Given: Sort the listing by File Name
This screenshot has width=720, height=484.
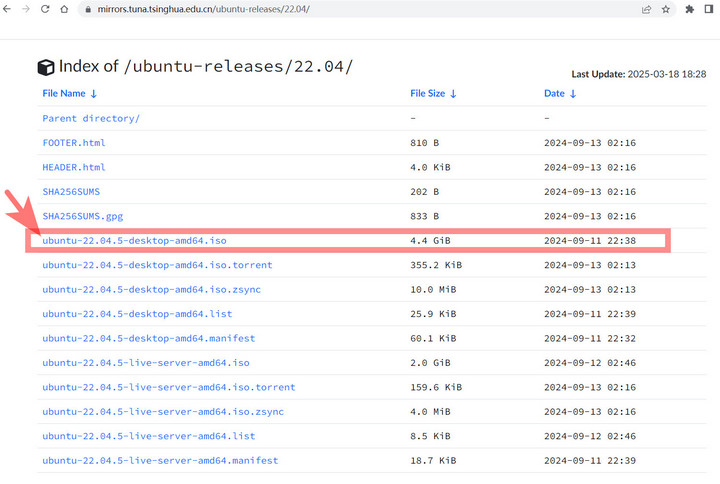Looking at the screenshot, I should (70, 94).
